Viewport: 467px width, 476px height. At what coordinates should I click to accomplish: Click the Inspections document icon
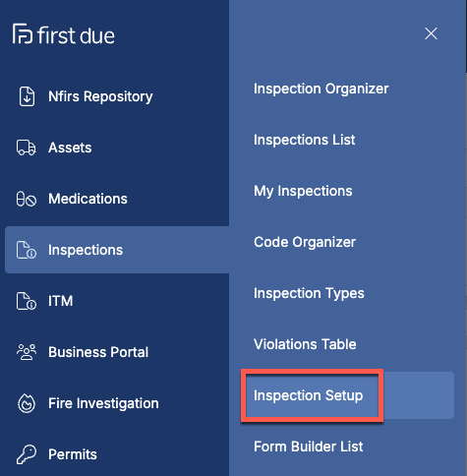(x=27, y=250)
